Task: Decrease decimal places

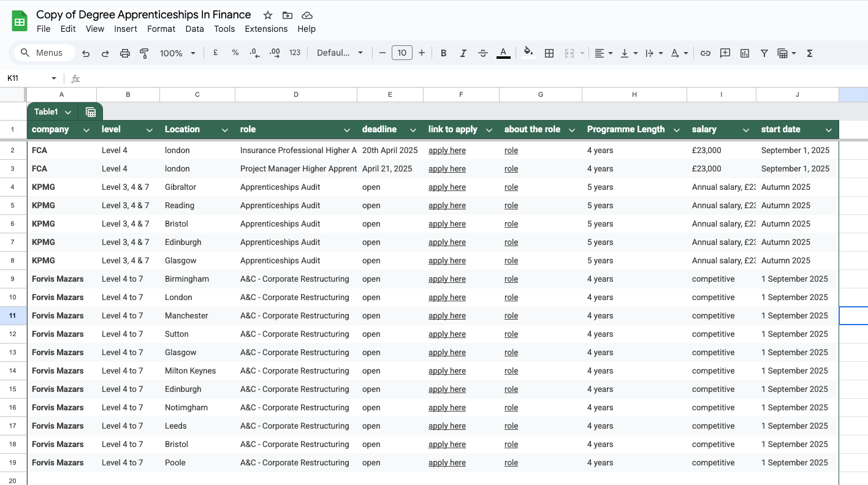Action: coord(254,53)
